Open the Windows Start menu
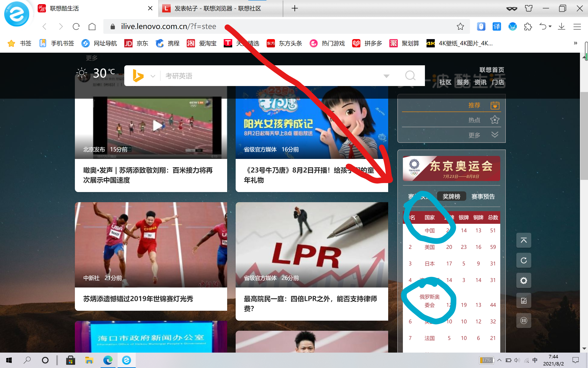The height and width of the screenshot is (368, 588). [x=9, y=360]
